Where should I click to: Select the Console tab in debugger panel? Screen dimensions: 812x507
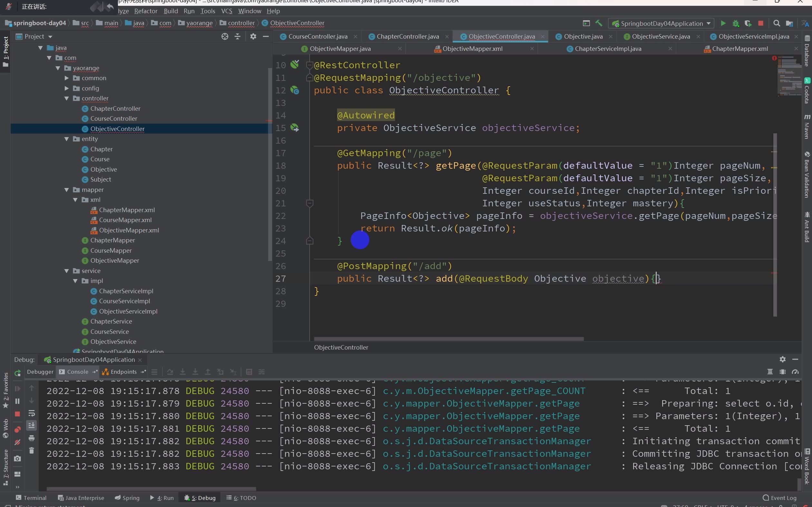[x=77, y=371]
